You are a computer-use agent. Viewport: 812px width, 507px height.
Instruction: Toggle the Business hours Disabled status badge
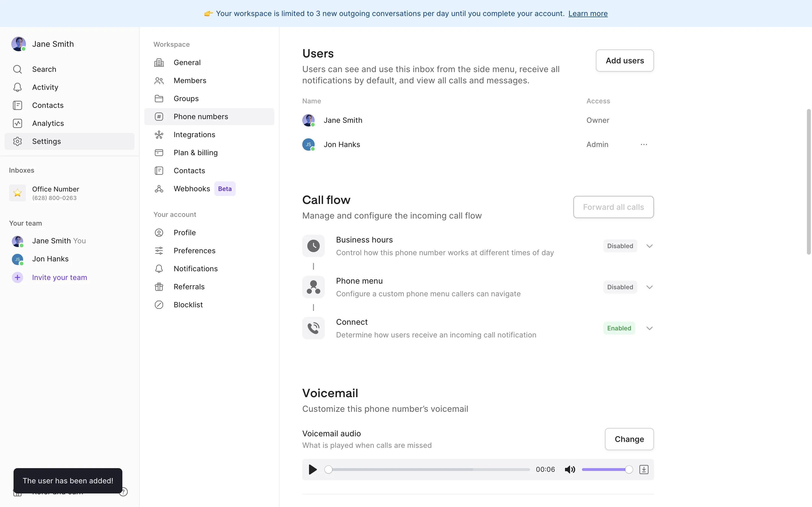[620, 246]
